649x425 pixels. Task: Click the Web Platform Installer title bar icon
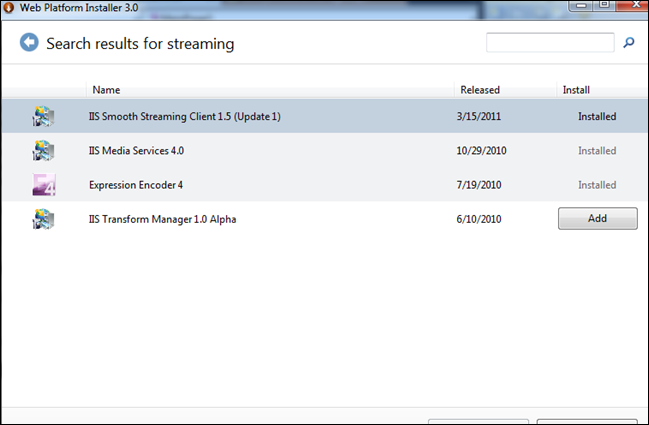(x=8, y=6)
